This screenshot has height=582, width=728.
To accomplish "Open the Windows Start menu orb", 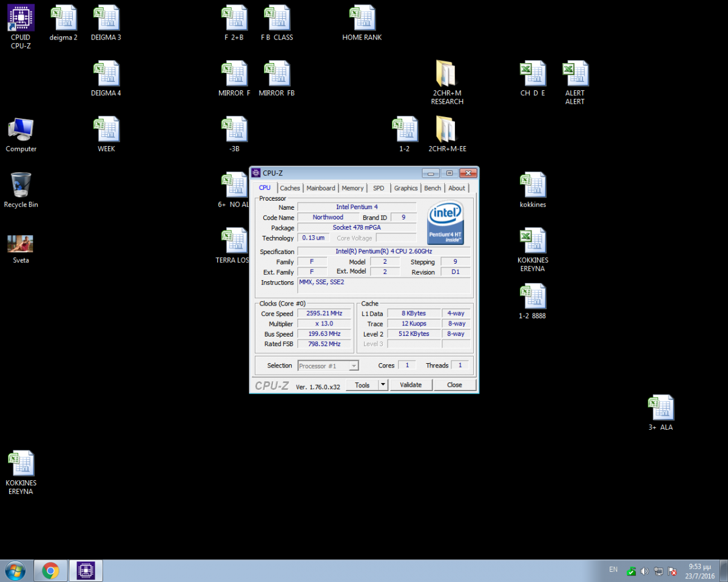I will (x=15, y=570).
